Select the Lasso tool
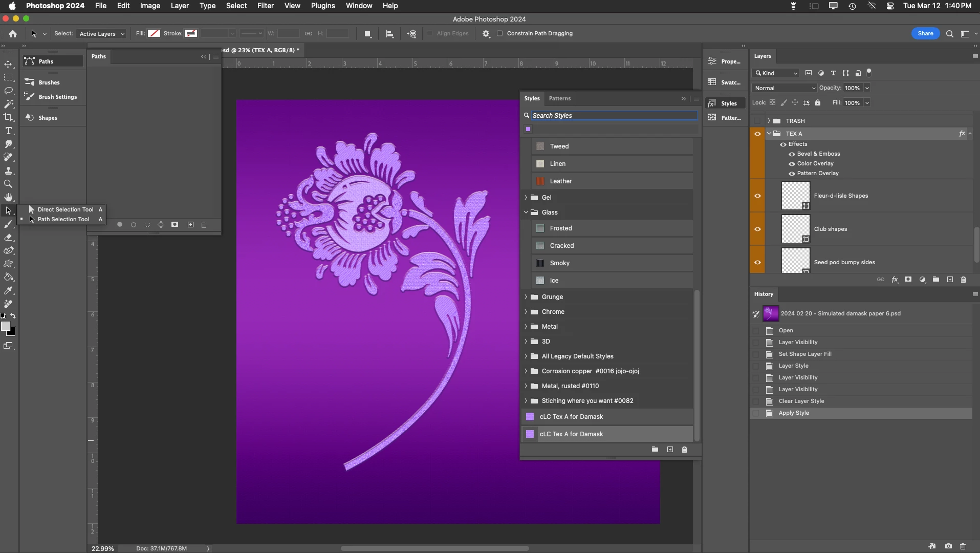 [8, 91]
